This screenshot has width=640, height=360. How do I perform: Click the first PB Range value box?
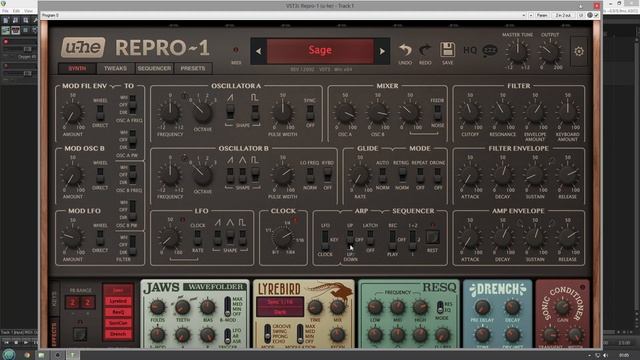click(73, 302)
